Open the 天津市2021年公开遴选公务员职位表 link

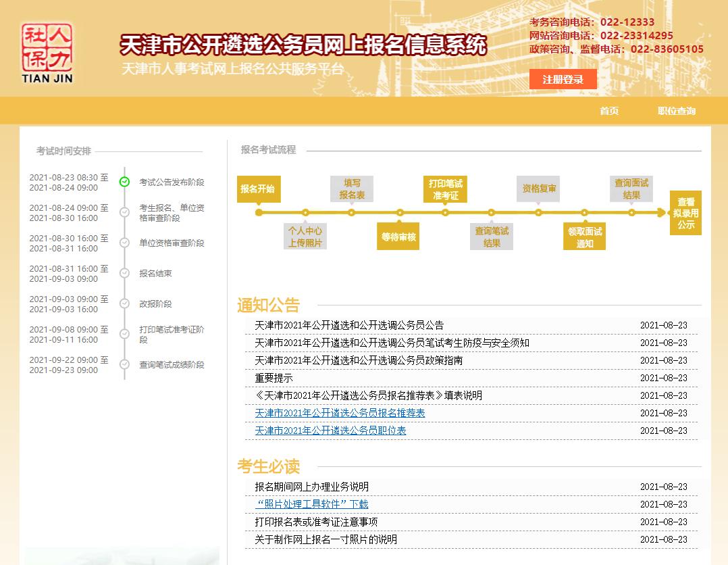point(329,431)
